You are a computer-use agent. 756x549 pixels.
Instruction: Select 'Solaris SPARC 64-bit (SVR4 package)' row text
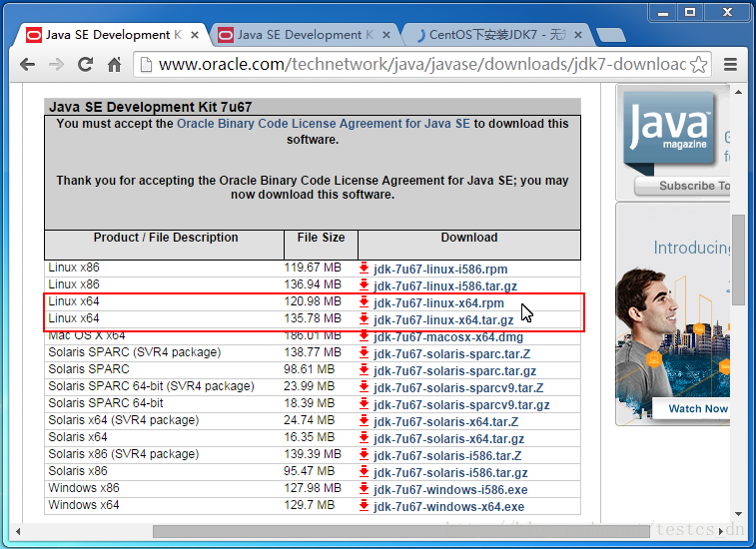pos(151,386)
